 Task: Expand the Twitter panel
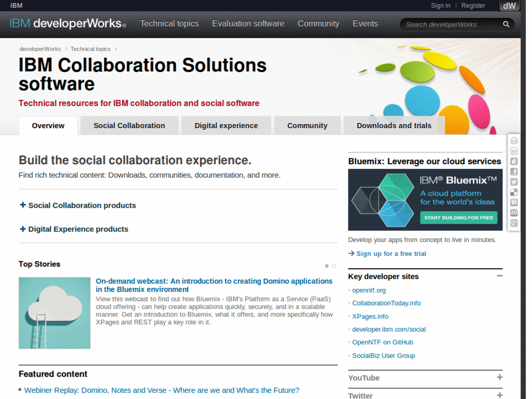coord(499,395)
